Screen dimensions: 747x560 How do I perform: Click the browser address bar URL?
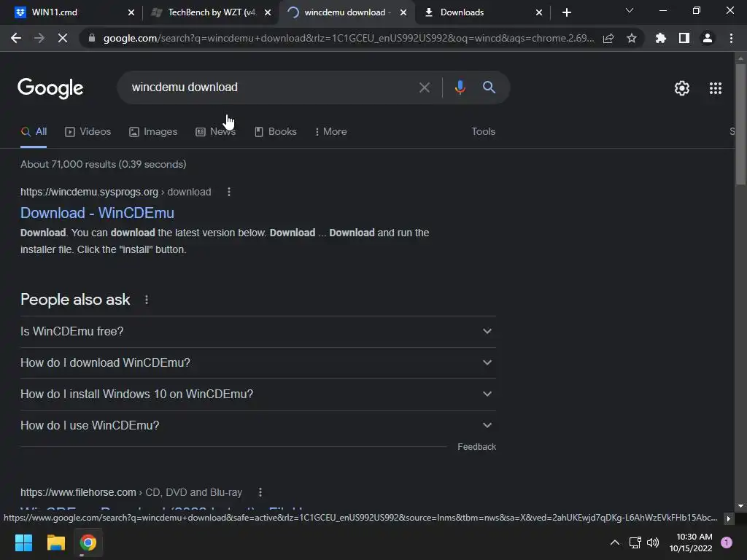pyautogui.click(x=348, y=38)
